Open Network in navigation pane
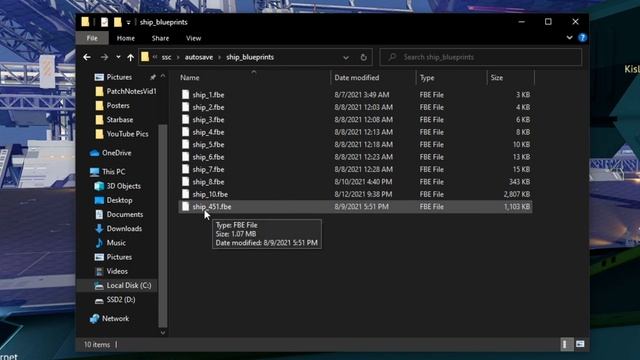 pos(115,319)
